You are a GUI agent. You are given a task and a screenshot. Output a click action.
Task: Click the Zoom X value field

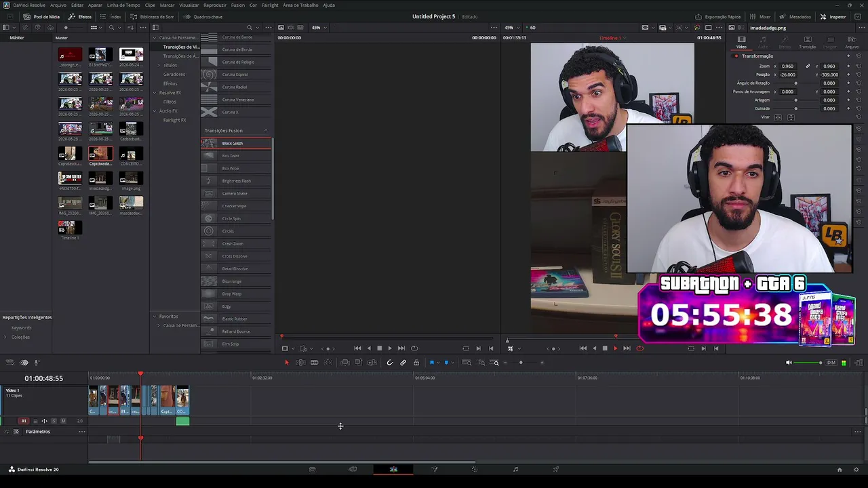(788, 66)
